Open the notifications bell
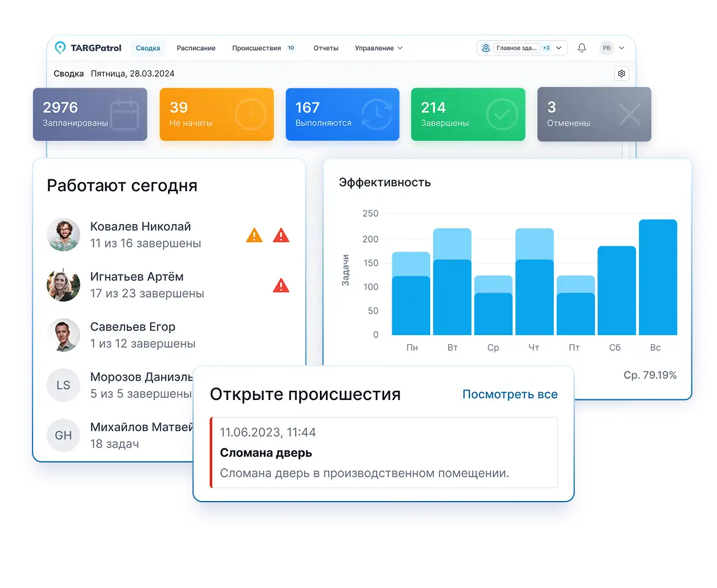The width and height of the screenshot is (717, 588). (x=582, y=48)
